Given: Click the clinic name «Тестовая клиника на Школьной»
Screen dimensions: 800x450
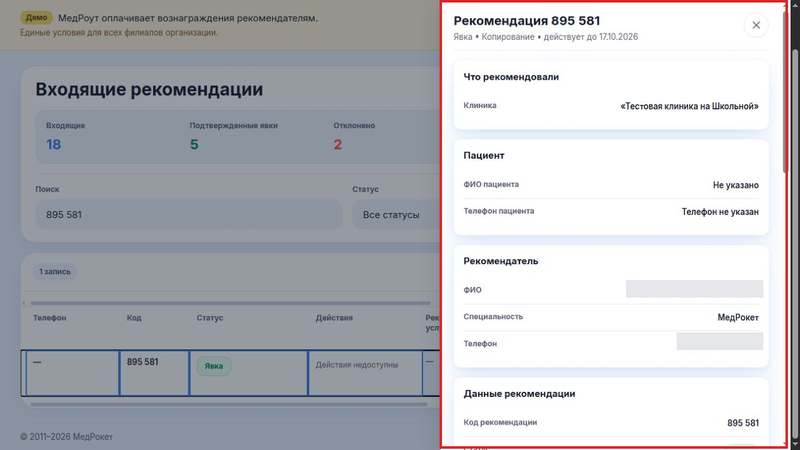Looking at the screenshot, I should coord(689,106).
